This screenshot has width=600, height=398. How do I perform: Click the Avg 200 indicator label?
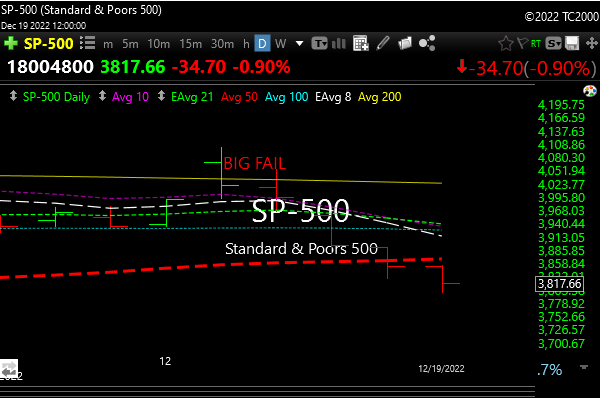coord(380,97)
